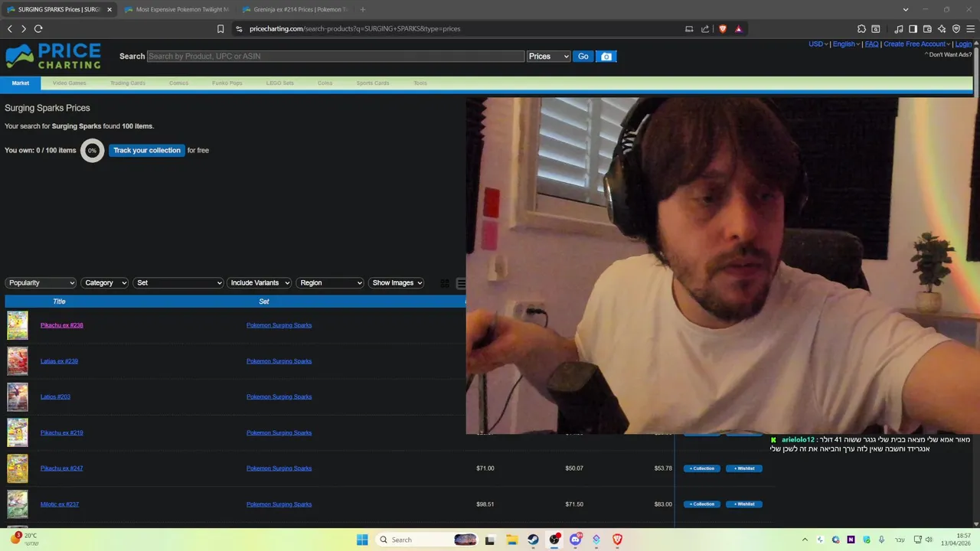Viewport: 980px width, 551px height.
Task: Click the product search input field
Action: [335, 56]
